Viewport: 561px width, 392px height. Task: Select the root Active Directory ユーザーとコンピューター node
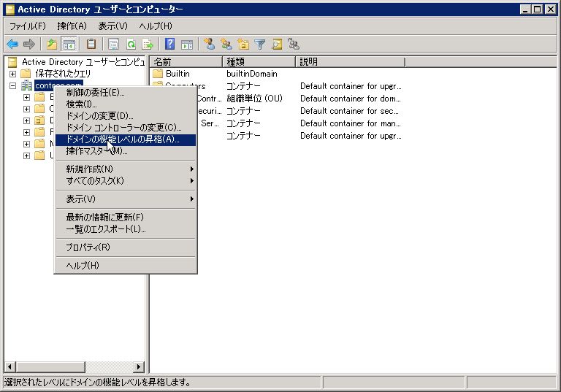click(x=83, y=62)
